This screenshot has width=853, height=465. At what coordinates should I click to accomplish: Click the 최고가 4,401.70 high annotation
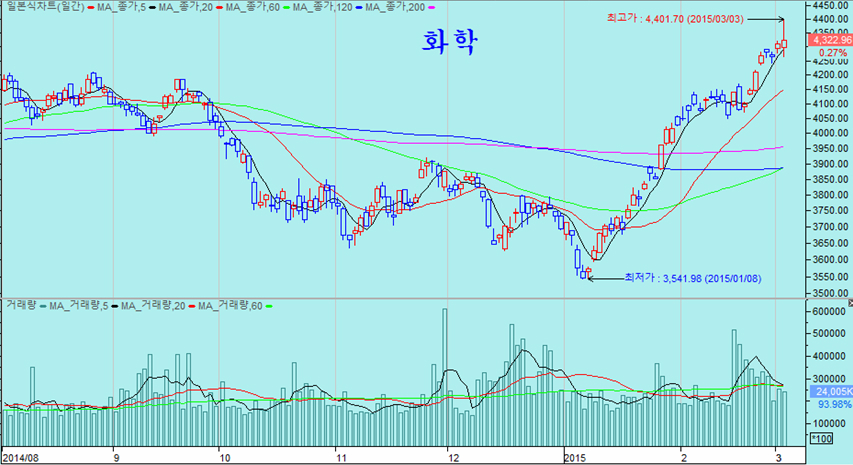[670, 18]
